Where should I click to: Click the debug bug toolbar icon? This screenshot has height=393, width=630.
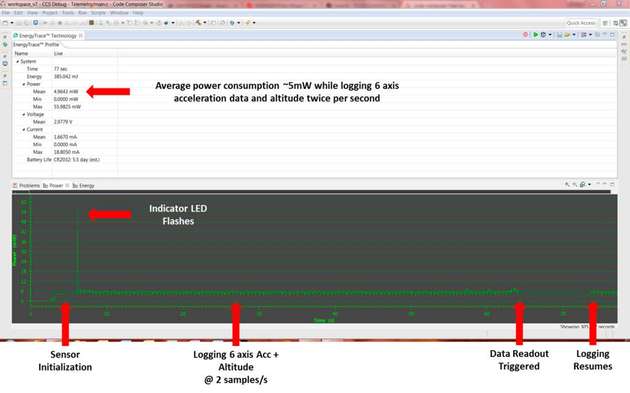tap(166, 23)
